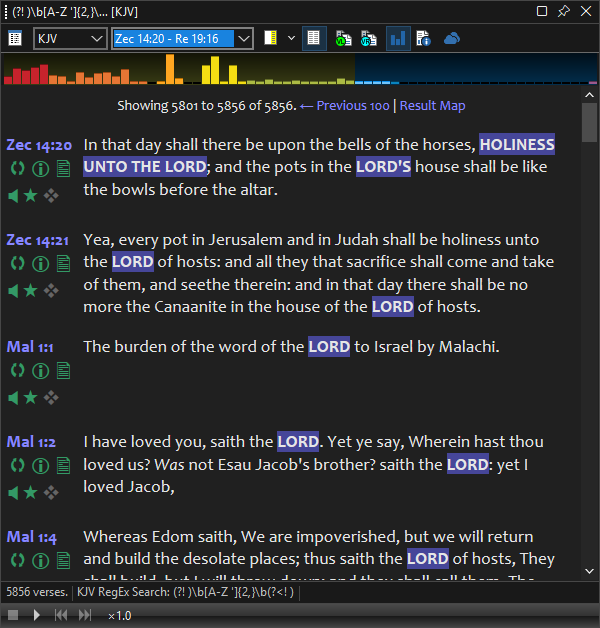The height and width of the screenshot is (628, 600).
Task: Open the Result Map link
Action: coord(433,106)
